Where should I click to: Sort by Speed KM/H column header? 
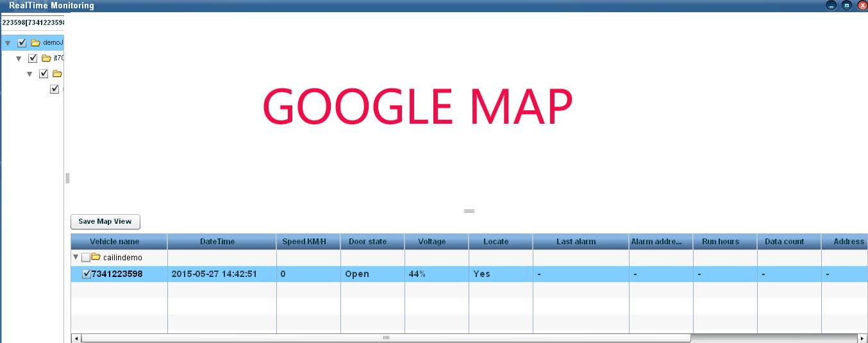308,242
